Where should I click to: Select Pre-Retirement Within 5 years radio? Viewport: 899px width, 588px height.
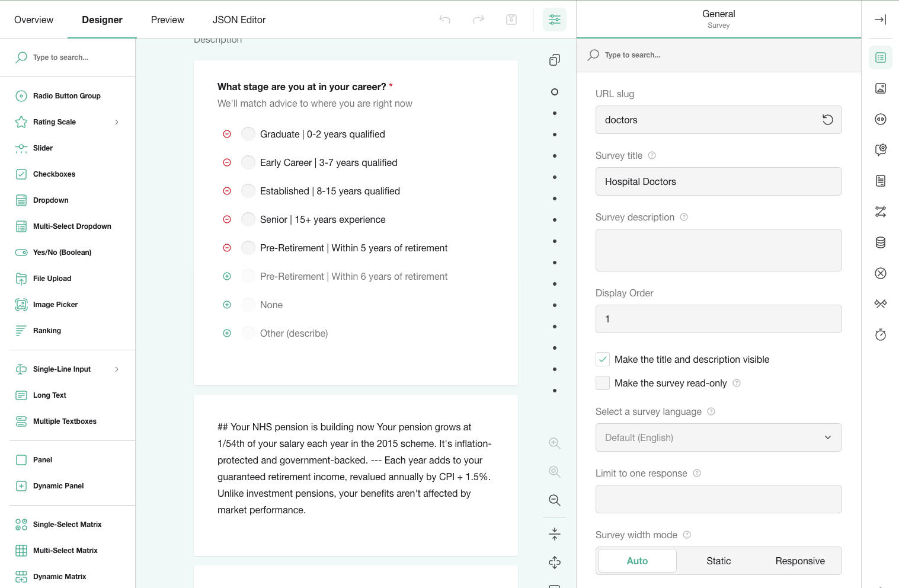point(248,248)
